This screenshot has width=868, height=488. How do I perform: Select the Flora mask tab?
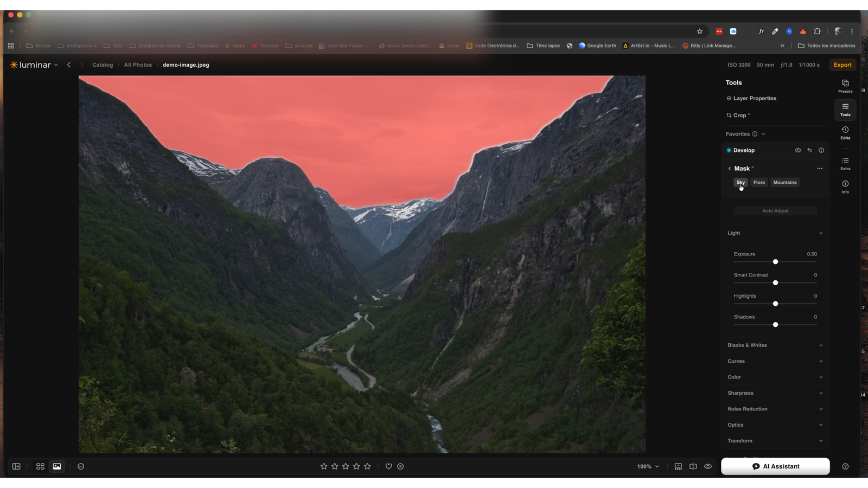(x=759, y=182)
